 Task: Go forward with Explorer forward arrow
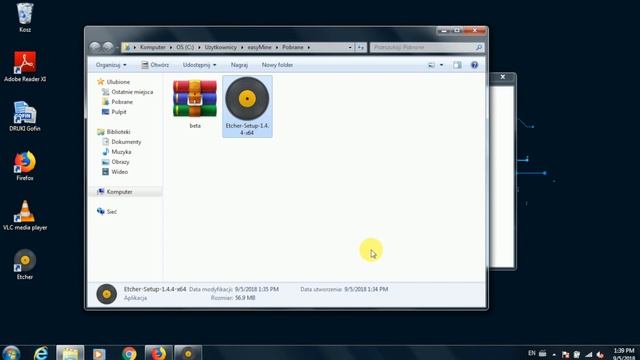coord(108,47)
